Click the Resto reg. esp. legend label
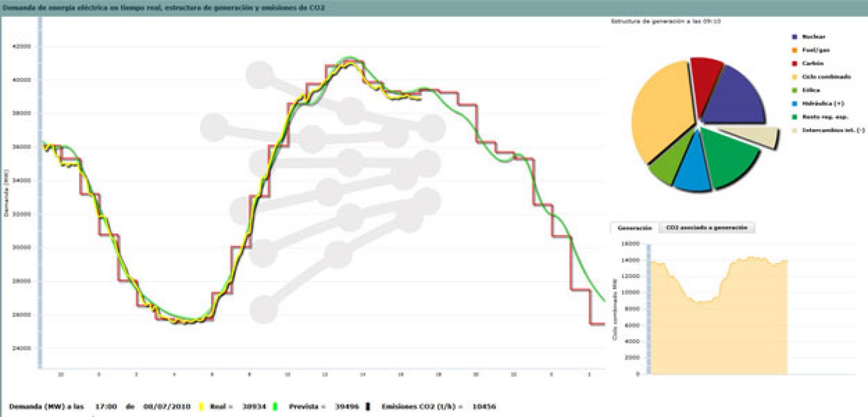 point(825,117)
